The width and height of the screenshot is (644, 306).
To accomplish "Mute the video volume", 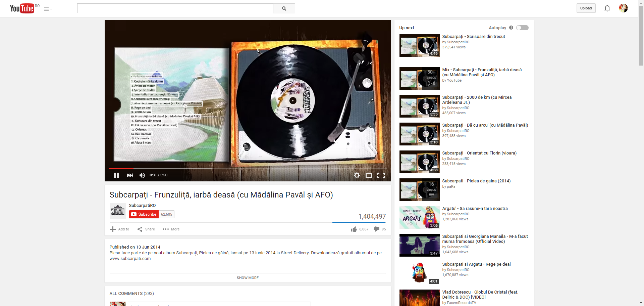I will [x=142, y=175].
